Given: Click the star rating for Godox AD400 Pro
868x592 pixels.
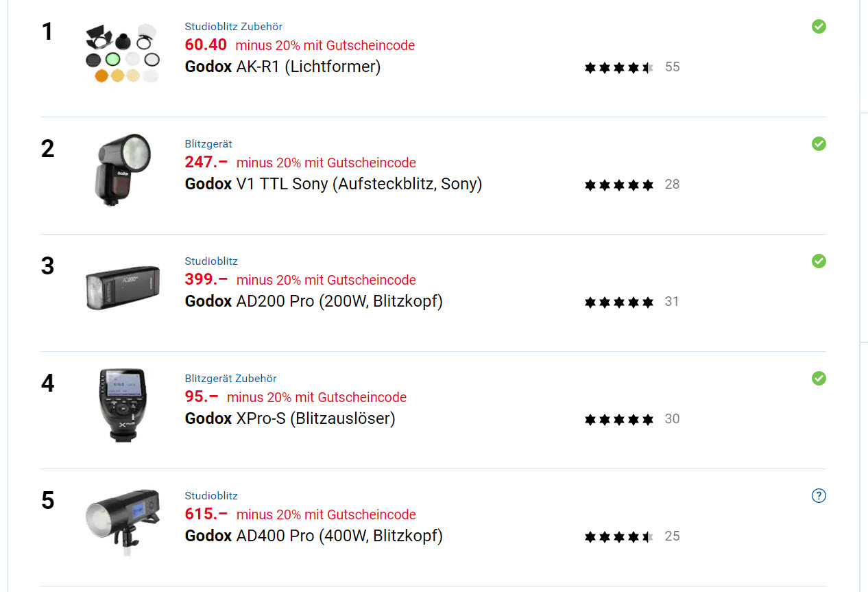Looking at the screenshot, I should coord(618,536).
